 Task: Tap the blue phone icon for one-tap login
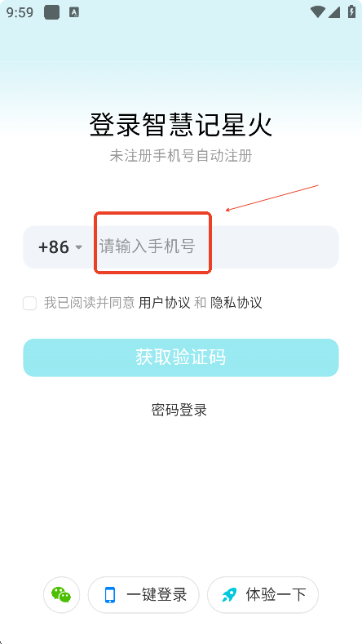tap(109, 595)
